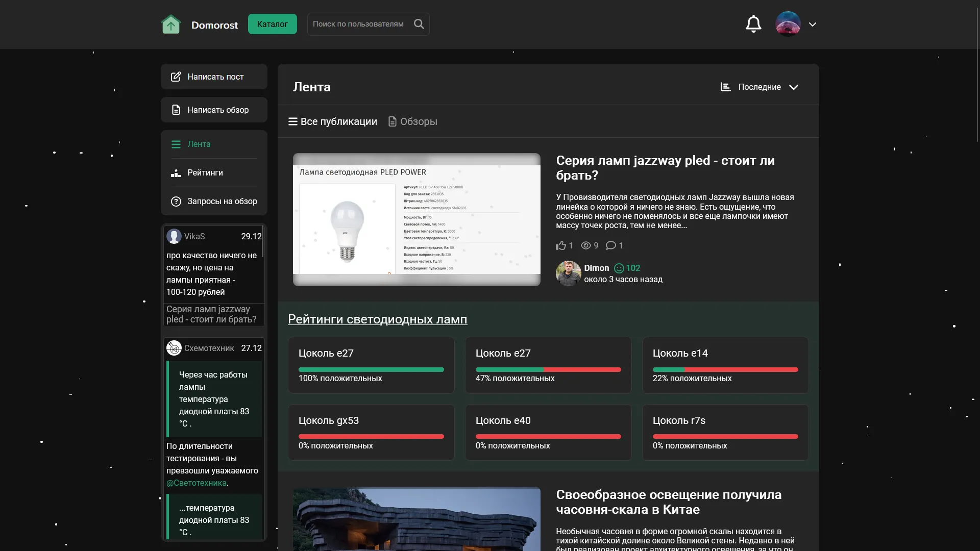Switch to the Обзоры tab
Screen dimensions: 980x551
point(413,121)
